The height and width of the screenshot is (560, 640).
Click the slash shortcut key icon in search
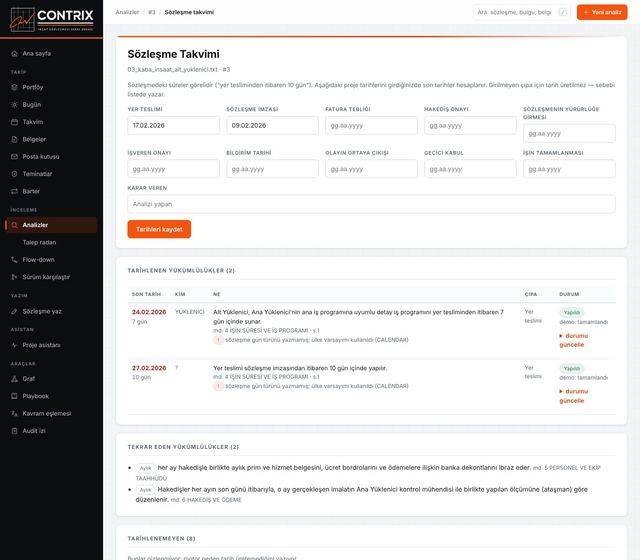(563, 12)
